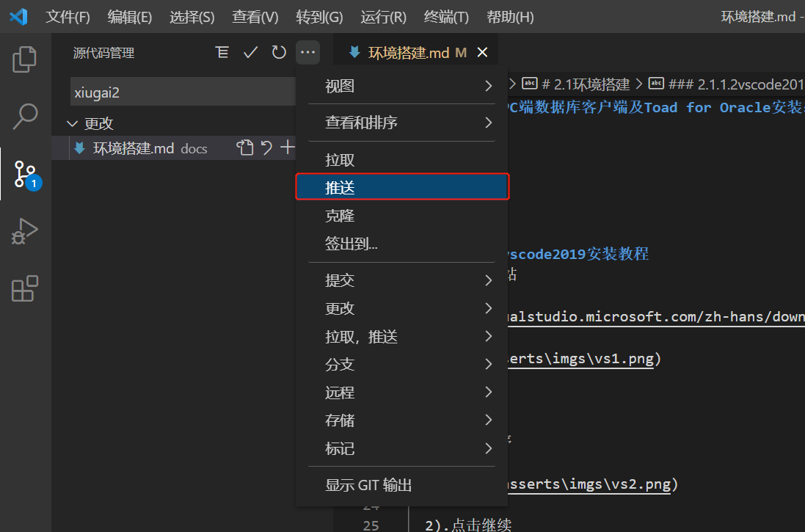Collapse the 更改 changes group
This screenshot has width=805, height=532.
point(73,123)
